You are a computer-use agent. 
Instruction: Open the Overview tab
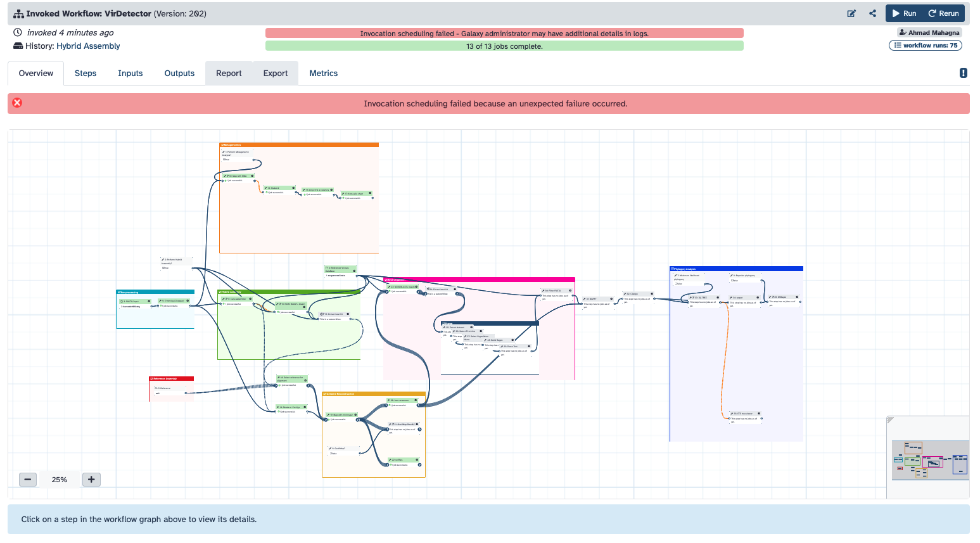tap(36, 73)
